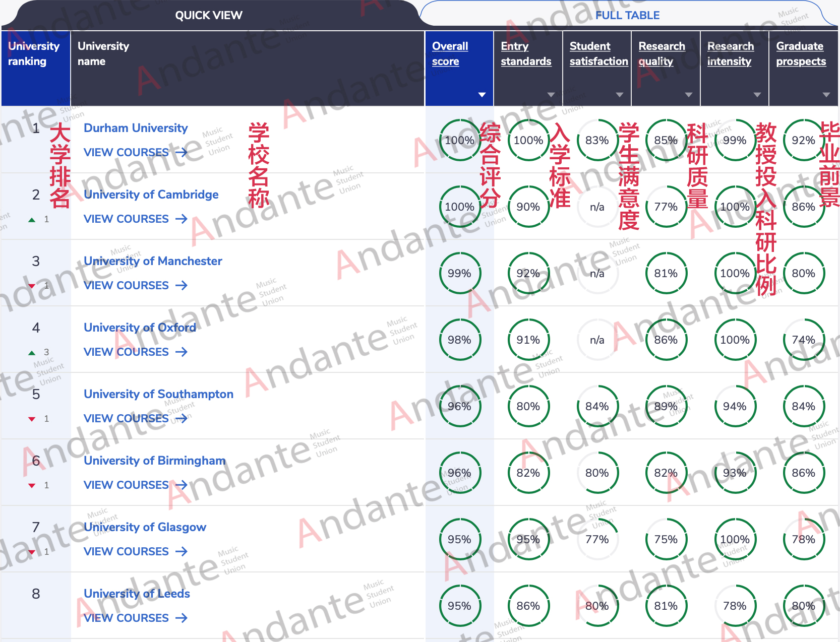Click the University ranking column header
The image size is (840, 642).
coord(36,68)
